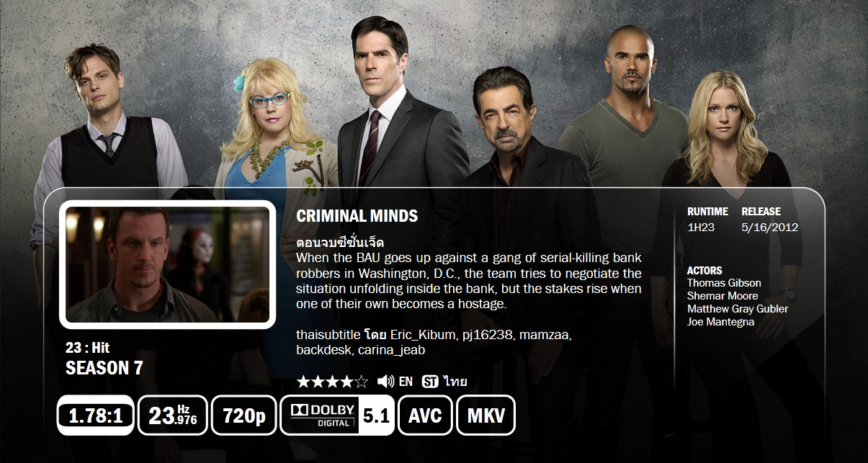The height and width of the screenshot is (463, 868).
Task: Select the 720p resolution badge
Action: pos(243,415)
